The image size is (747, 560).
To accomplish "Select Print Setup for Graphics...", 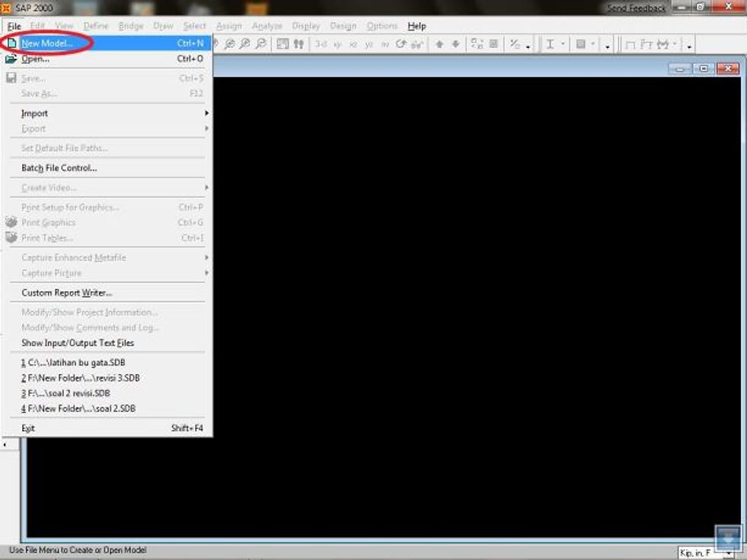I will tap(107, 207).
